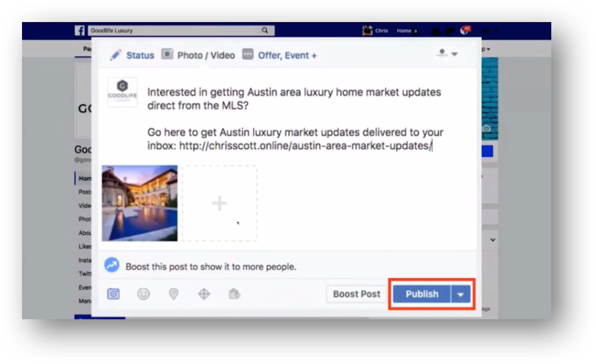Click the Boost this post arrow icon
The image size is (596, 364).
pyautogui.click(x=111, y=265)
